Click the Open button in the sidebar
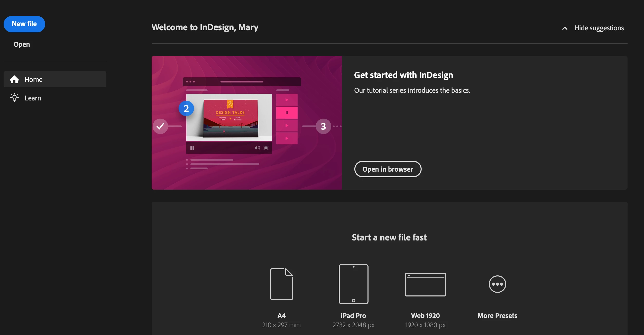The height and width of the screenshot is (335, 644). (x=22, y=44)
